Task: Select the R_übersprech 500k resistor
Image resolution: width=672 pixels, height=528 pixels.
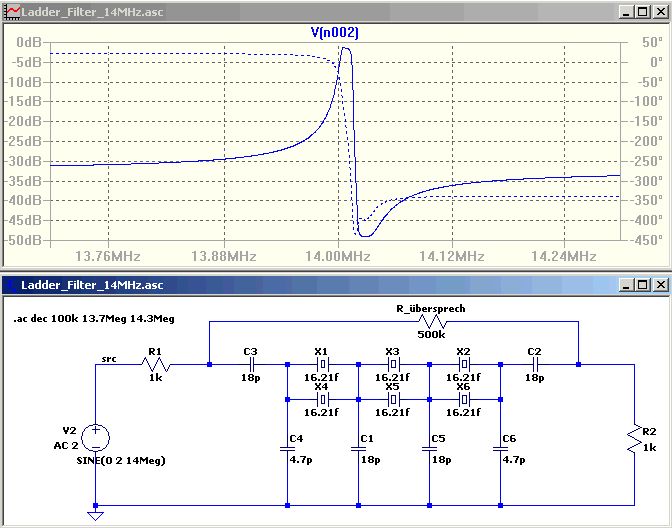Action: [433, 321]
